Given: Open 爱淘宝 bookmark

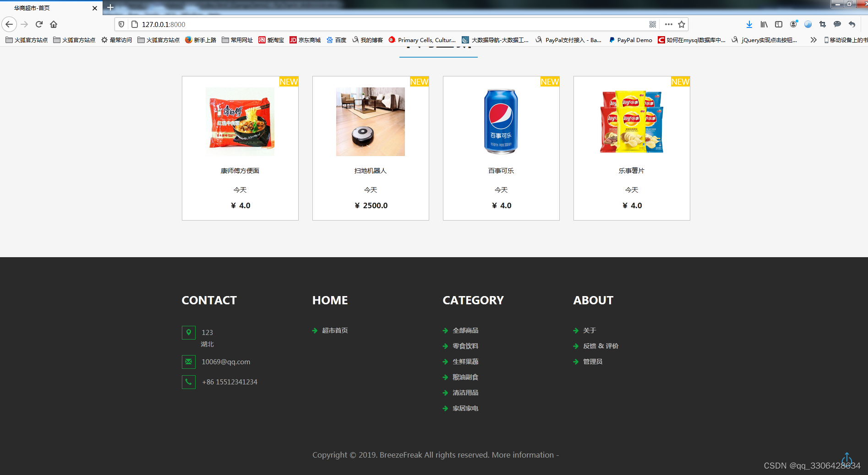Looking at the screenshot, I should click(271, 40).
